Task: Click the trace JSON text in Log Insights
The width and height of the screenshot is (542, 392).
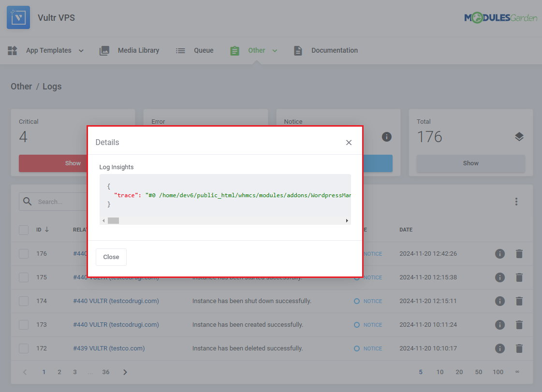Action: [x=232, y=195]
